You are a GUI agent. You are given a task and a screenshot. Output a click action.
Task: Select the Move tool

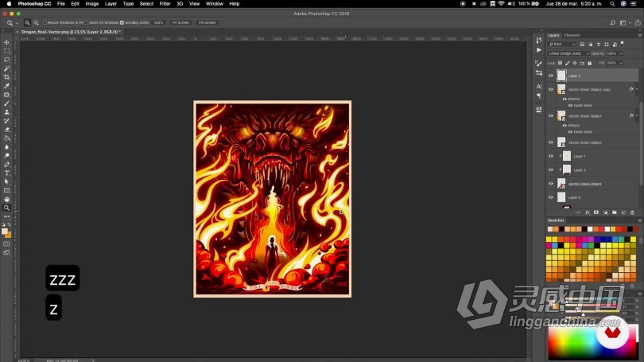tap(6, 42)
